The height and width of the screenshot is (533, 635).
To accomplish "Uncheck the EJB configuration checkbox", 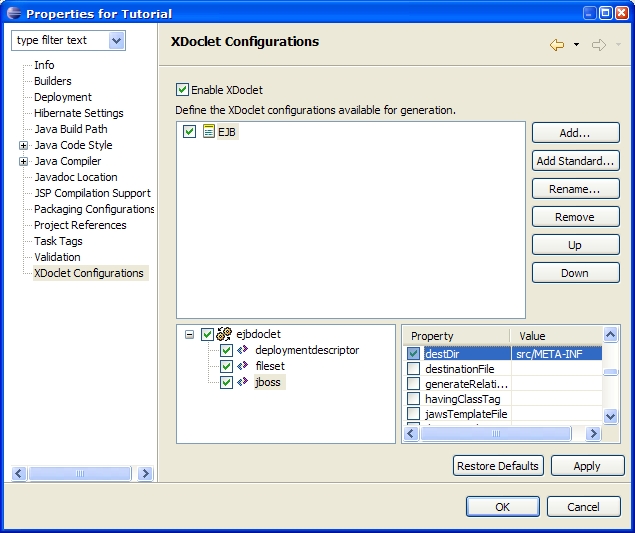I will pos(190,132).
